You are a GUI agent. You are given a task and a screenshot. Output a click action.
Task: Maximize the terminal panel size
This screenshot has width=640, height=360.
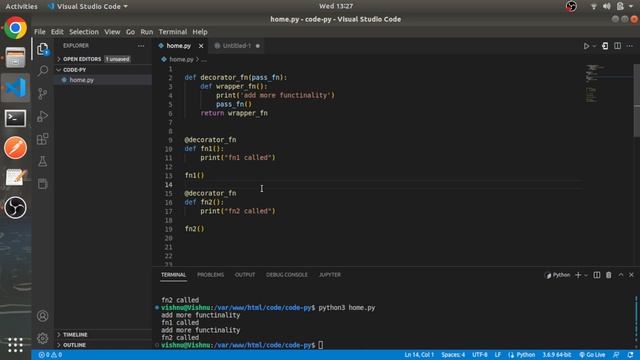pyautogui.click(x=621, y=275)
